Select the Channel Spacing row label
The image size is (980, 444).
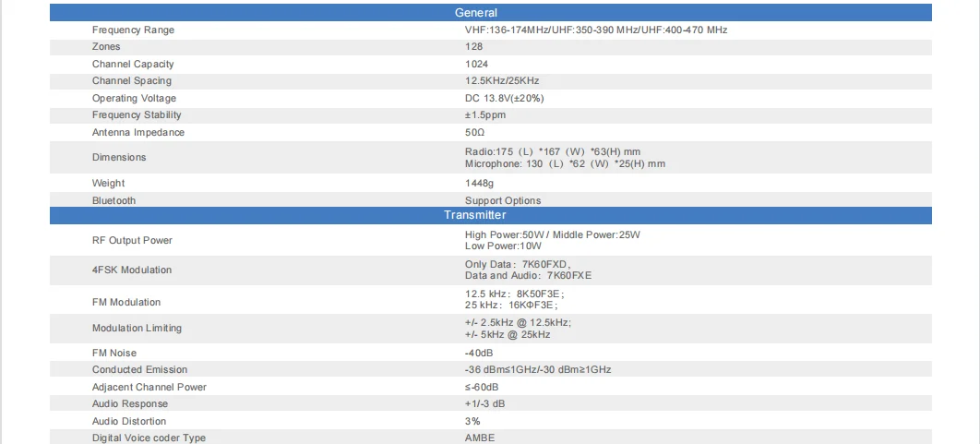[131, 81]
